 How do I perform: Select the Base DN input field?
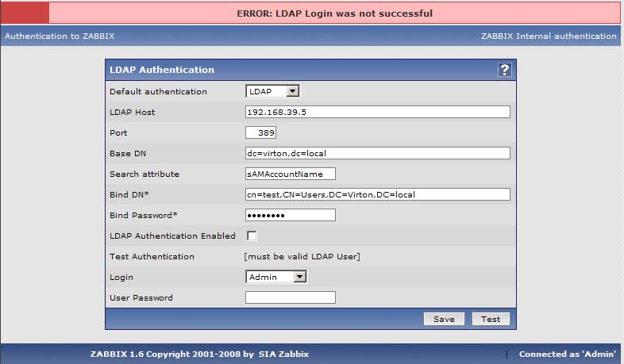[378, 153]
